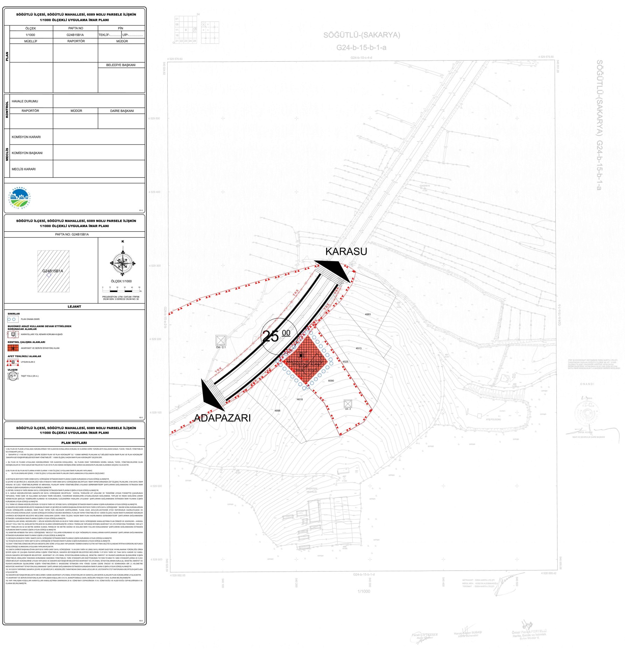Click the Plan Onama Sınırı legend symbol

[13, 319]
